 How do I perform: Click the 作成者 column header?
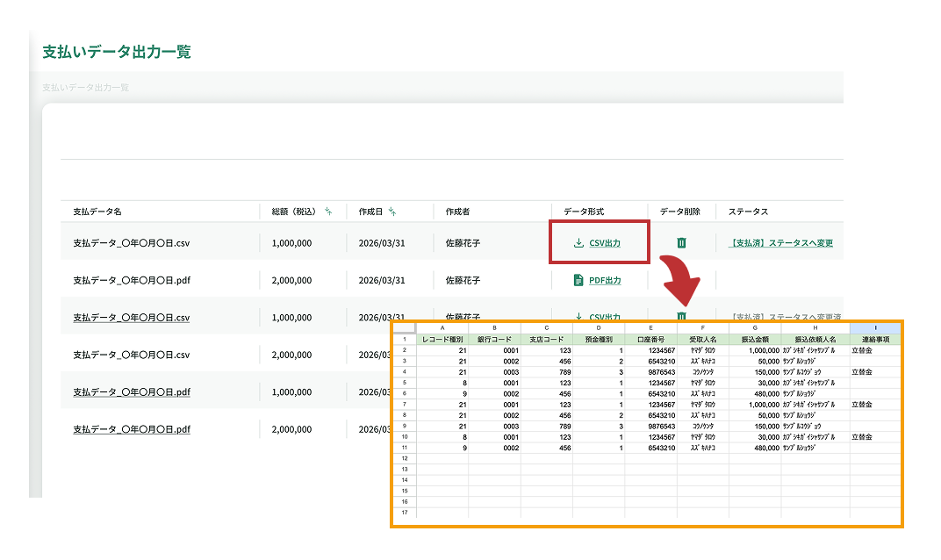[457, 212]
